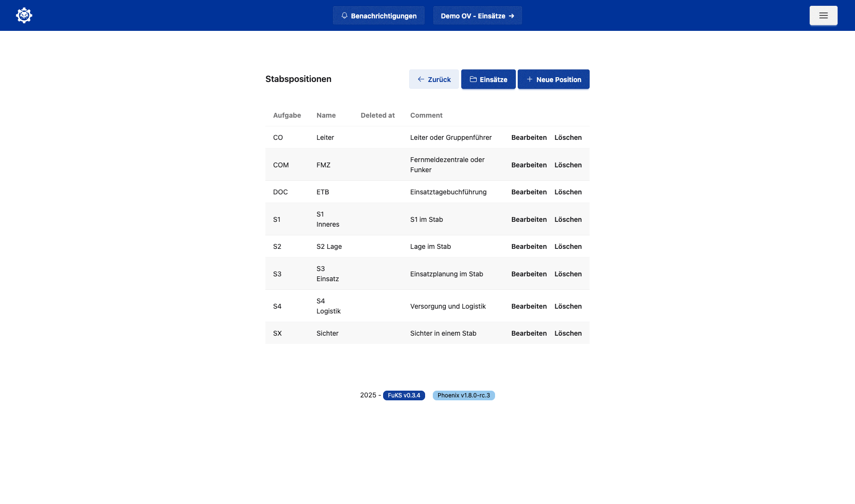Delete the CO Leiter position
The width and height of the screenshot is (855, 504).
point(568,137)
